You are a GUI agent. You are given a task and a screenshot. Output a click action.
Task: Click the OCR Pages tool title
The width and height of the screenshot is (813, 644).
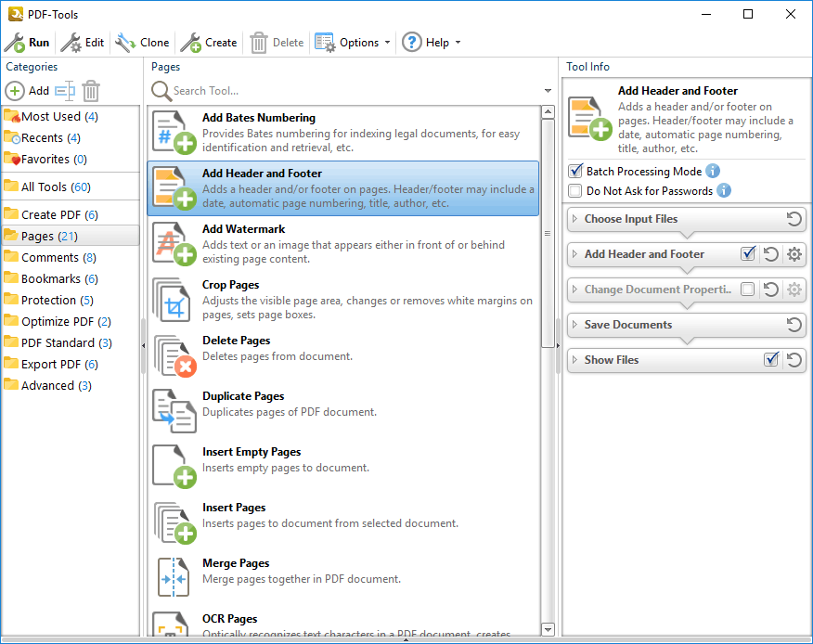(x=229, y=619)
